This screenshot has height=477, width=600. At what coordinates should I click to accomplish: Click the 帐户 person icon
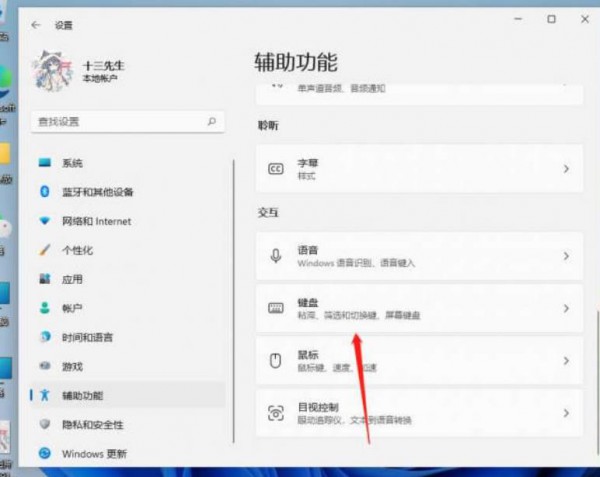click(45, 308)
